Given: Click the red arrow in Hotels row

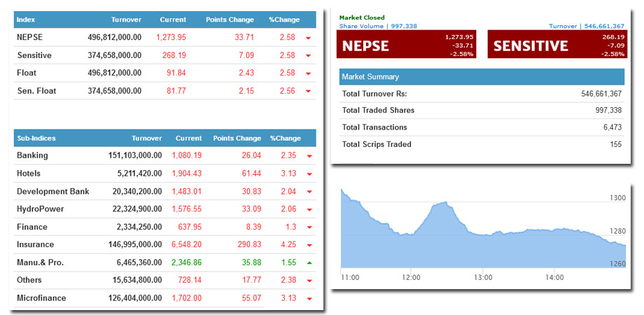Looking at the screenshot, I should [x=308, y=174].
